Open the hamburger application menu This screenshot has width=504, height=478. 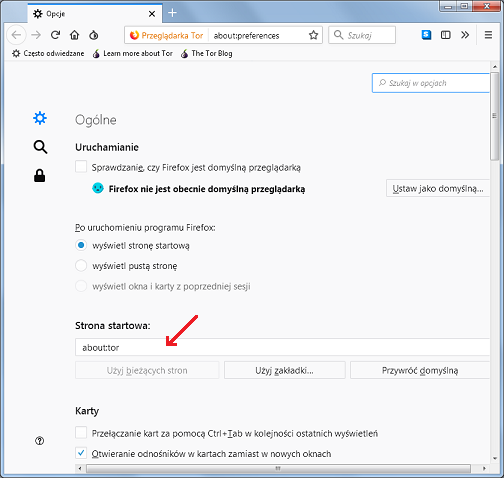coord(488,35)
